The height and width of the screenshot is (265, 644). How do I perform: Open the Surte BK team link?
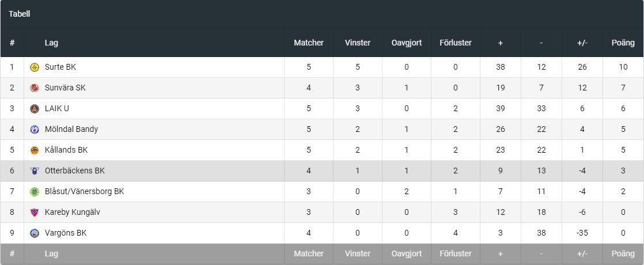pyautogui.click(x=60, y=67)
